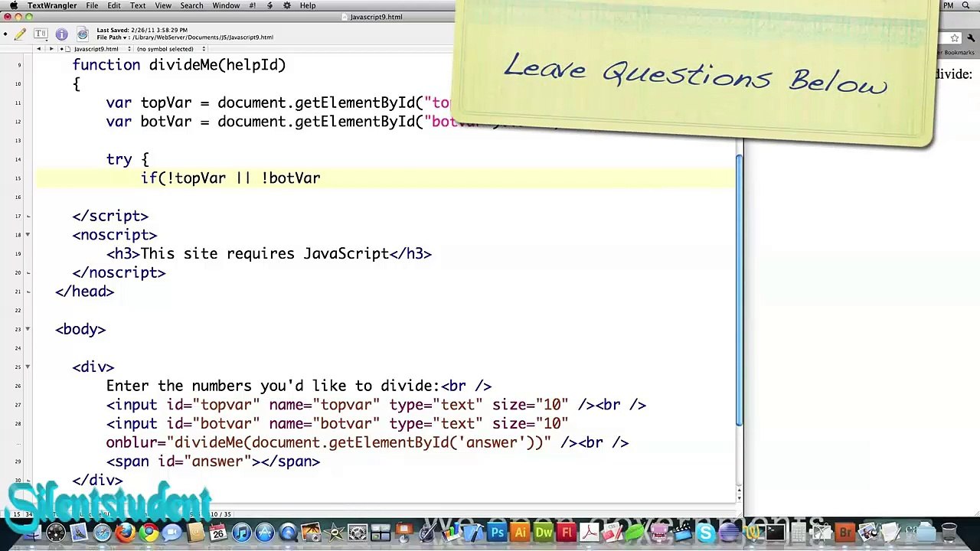Open the Apple menu
This screenshot has width=980, height=551.
(x=13, y=5)
